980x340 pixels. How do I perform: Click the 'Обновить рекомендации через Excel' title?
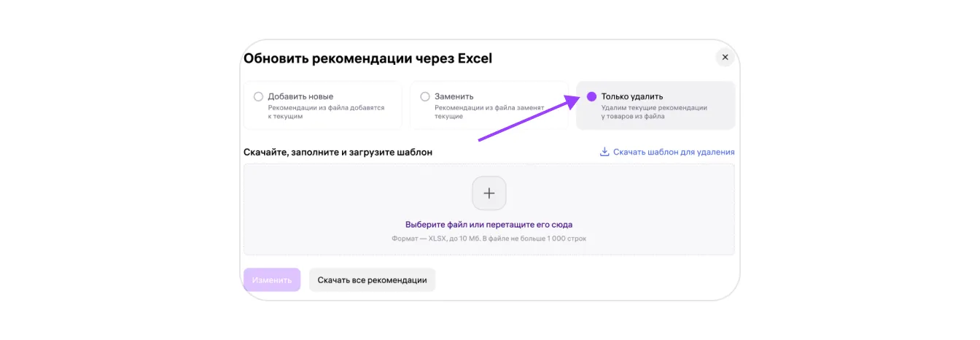pyautogui.click(x=367, y=58)
